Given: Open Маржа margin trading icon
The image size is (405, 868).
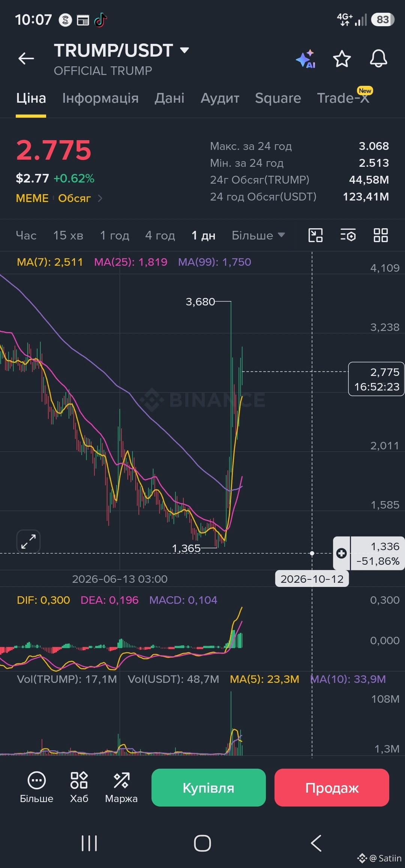Looking at the screenshot, I should pos(121,788).
